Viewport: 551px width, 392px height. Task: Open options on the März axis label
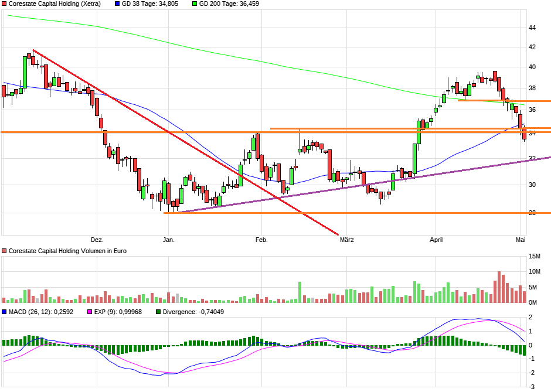(x=346, y=240)
